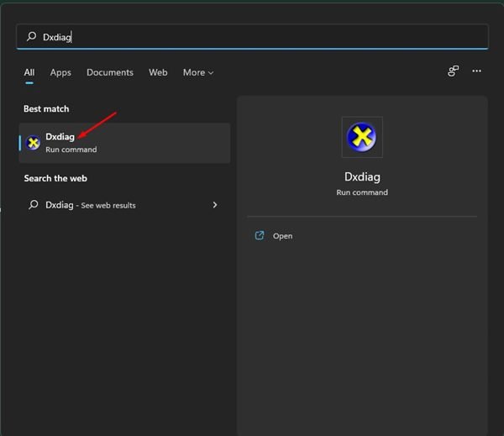Click Run command text under preview title
The image size is (504, 436).
(362, 192)
